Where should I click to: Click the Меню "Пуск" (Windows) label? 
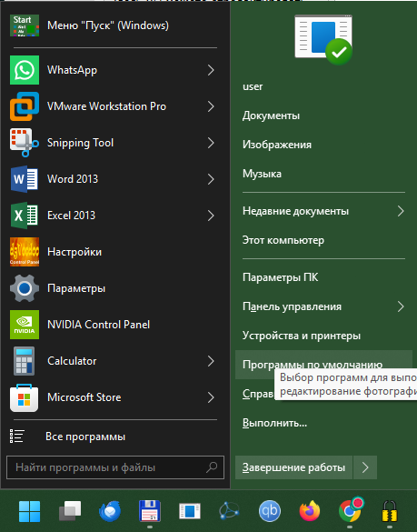108,25
